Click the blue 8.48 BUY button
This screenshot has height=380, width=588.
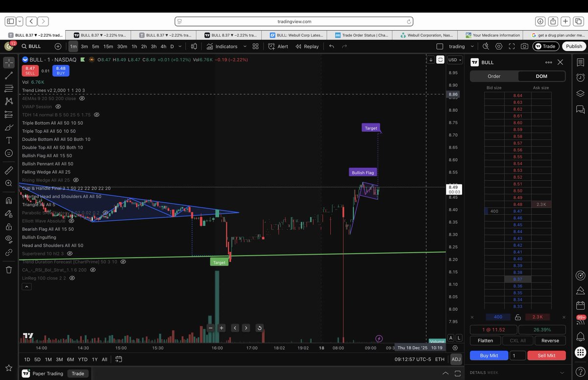click(61, 71)
